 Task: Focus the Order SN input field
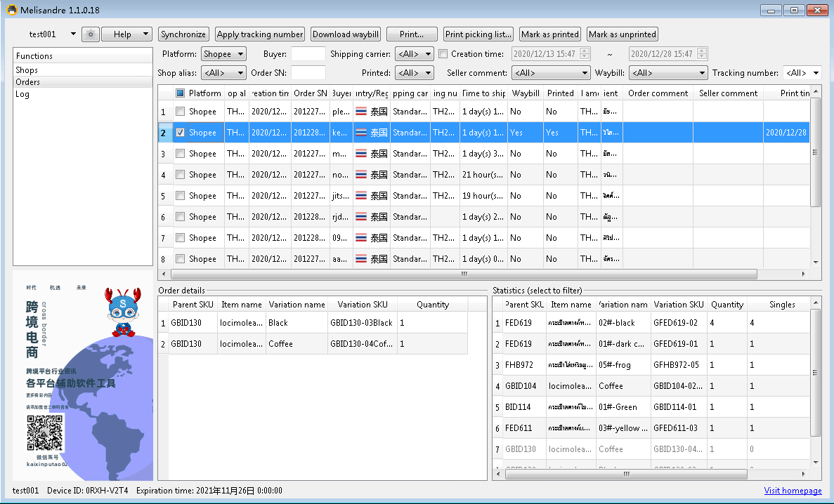click(x=308, y=73)
